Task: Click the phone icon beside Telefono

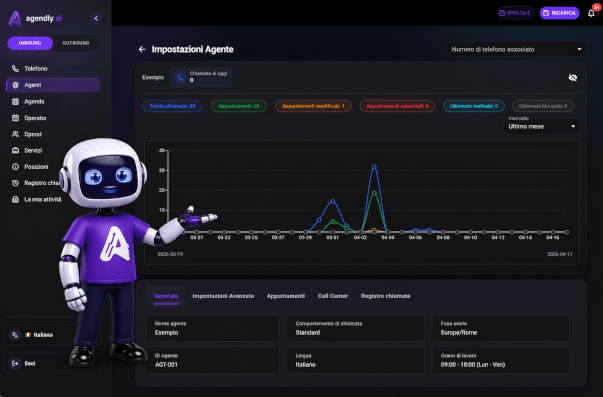Action: (15, 68)
